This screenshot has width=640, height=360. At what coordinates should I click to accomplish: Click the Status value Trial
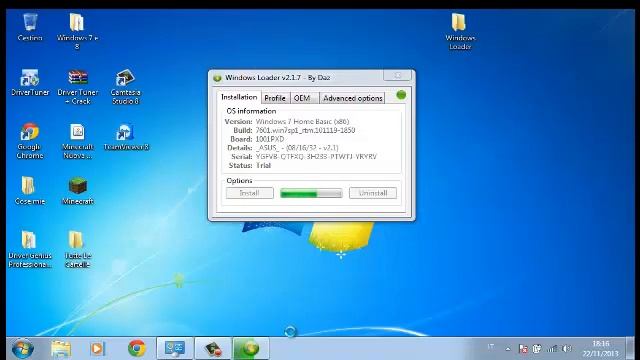click(x=263, y=165)
